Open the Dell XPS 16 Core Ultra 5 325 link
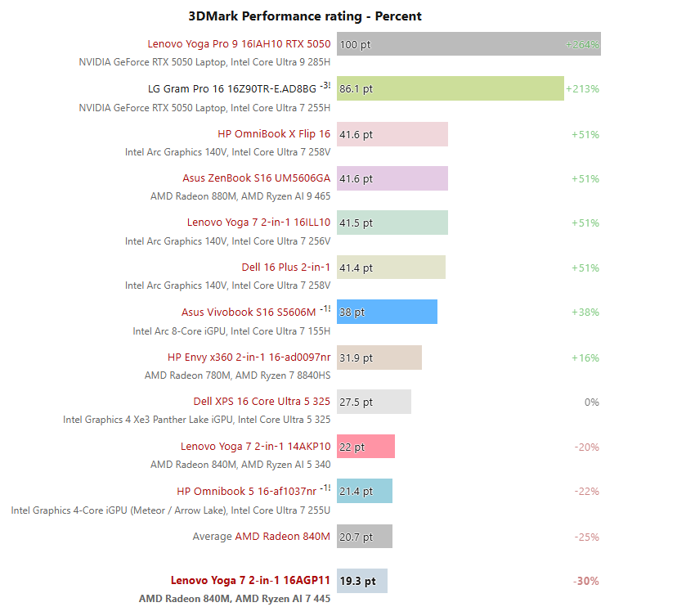This screenshot has height=616, width=695. pos(262,402)
